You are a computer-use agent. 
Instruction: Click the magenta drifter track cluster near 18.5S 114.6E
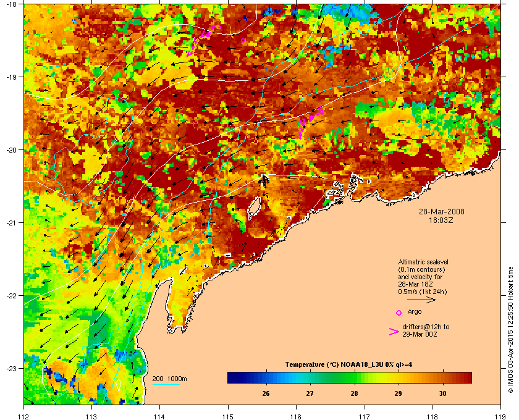[203, 40]
